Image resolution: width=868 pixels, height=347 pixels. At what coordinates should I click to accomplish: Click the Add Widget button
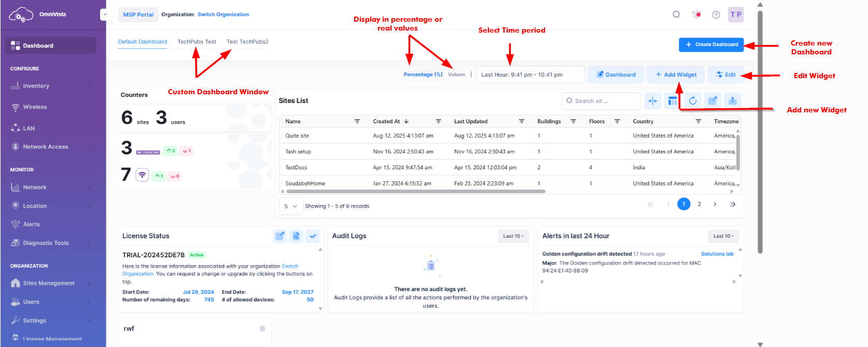point(675,75)
